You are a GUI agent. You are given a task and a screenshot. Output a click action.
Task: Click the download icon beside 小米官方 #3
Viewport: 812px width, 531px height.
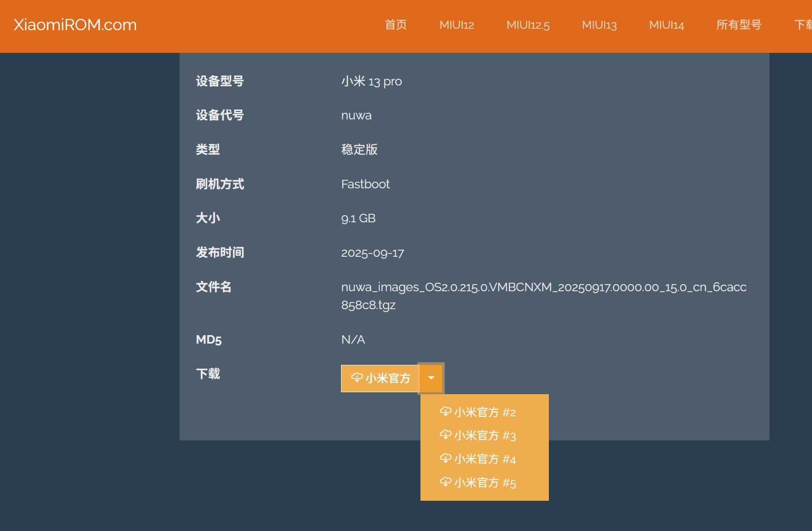coord(445,435)
